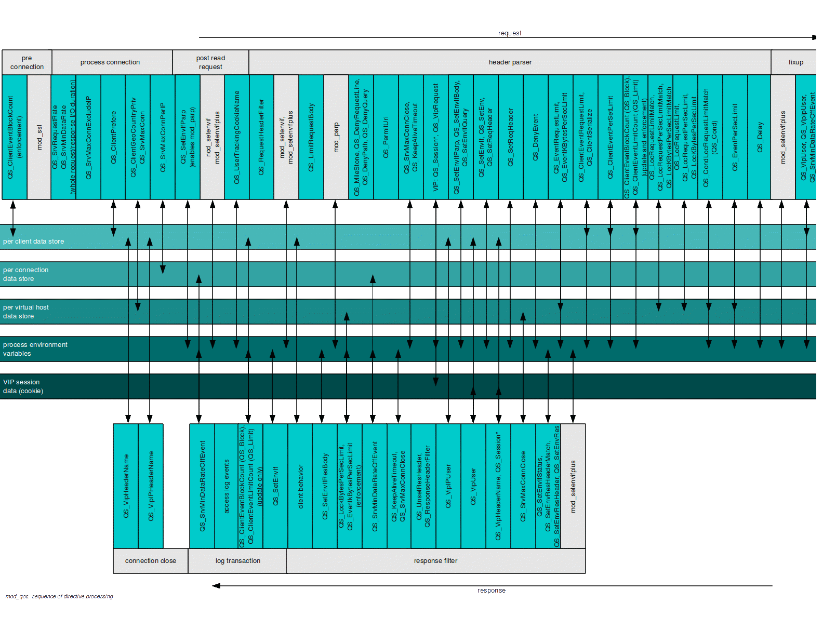Viewport: 836px width, 644px height.
Task: Click the QS_VipHeaderName box
Action: [x=126, y=486]
